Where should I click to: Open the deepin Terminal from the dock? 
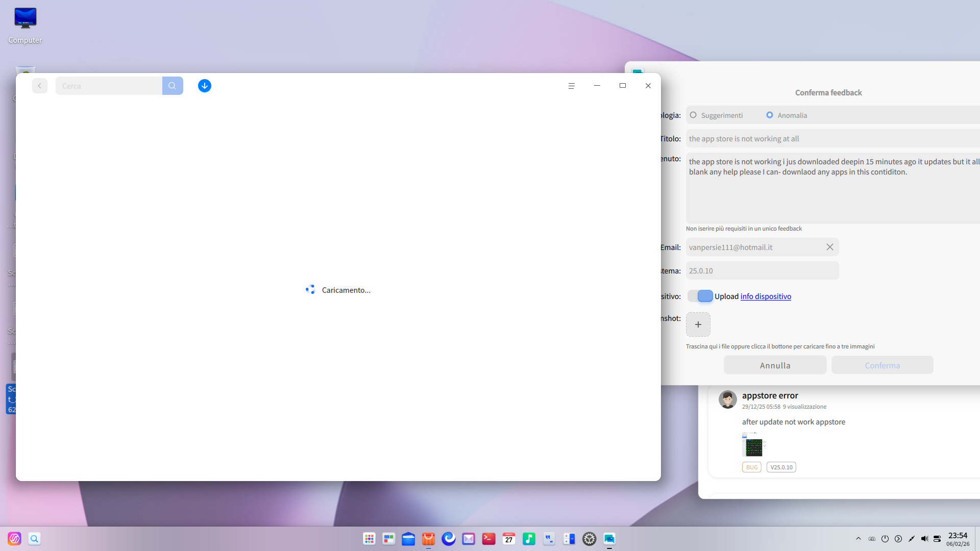coord(488,538)
